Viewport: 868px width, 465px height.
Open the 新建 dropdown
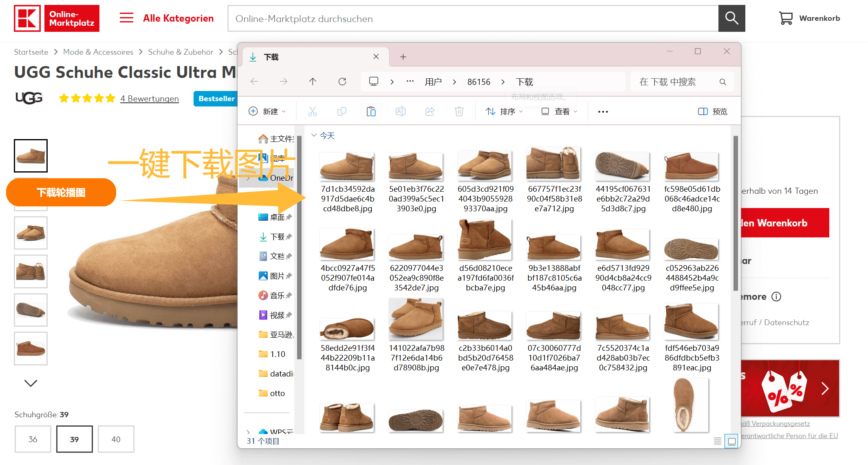tap(267, 111)
